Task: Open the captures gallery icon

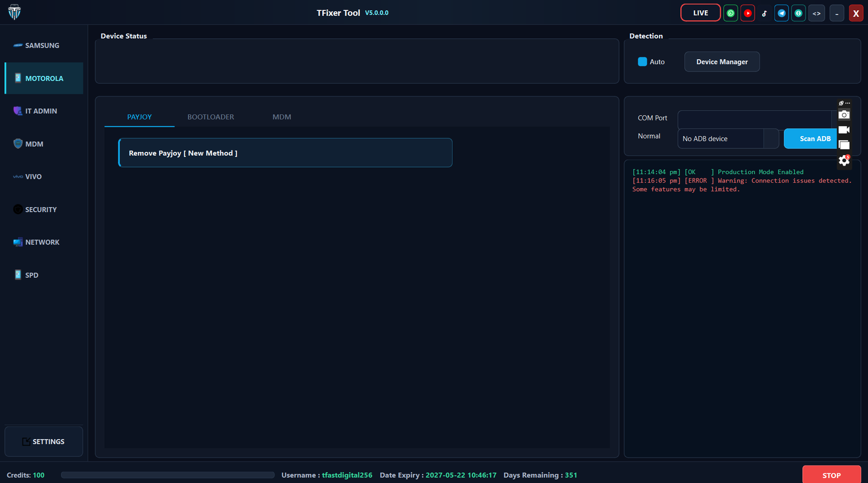Action: [844, 145]
